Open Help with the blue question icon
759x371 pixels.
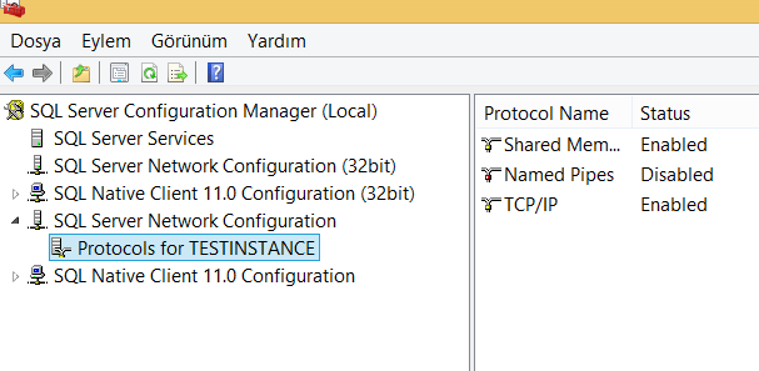(x=215, y=73)
